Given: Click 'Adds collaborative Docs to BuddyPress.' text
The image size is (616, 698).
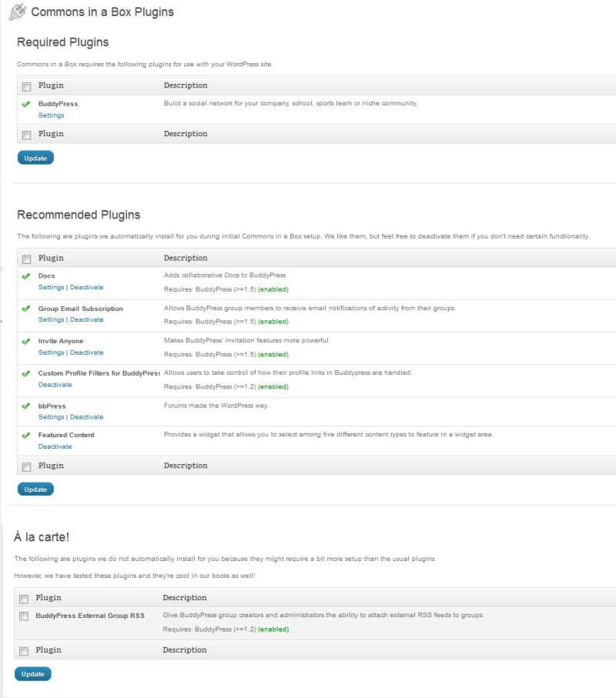Looking at the screenshot, I should (x=226, y=275).
